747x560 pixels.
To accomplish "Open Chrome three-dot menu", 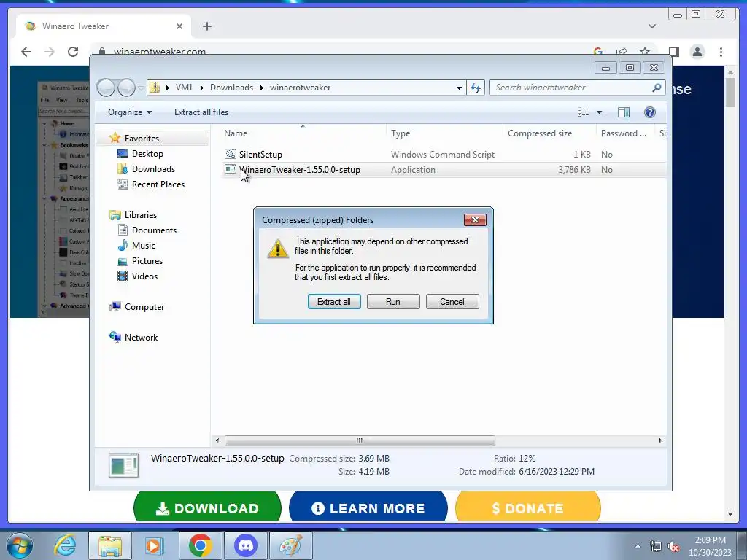I will point(721,52).
